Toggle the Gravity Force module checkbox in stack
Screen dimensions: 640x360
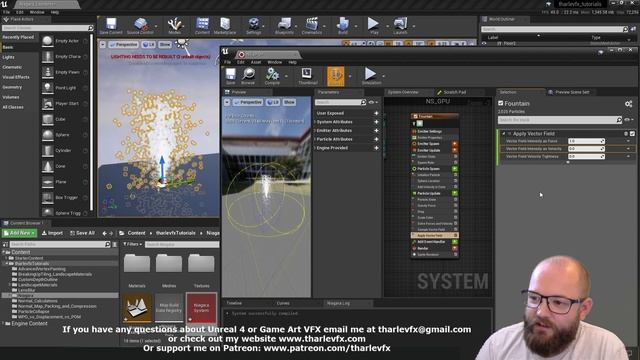(456, 206)
